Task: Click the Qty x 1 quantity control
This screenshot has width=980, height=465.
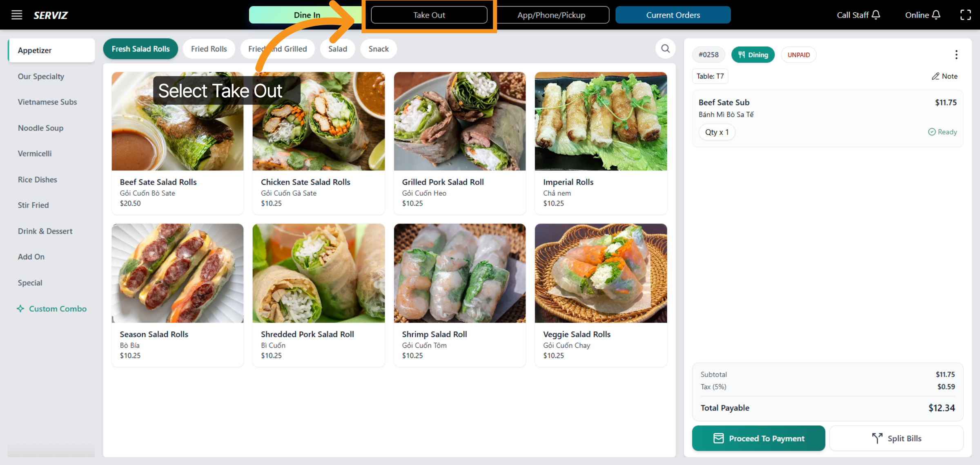Action: pos(717,132)
